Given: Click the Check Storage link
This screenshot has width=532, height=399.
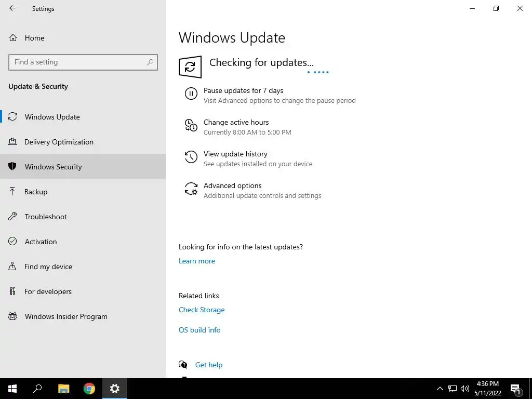Looking at the screenshot, I should click(x=202, y=310).
